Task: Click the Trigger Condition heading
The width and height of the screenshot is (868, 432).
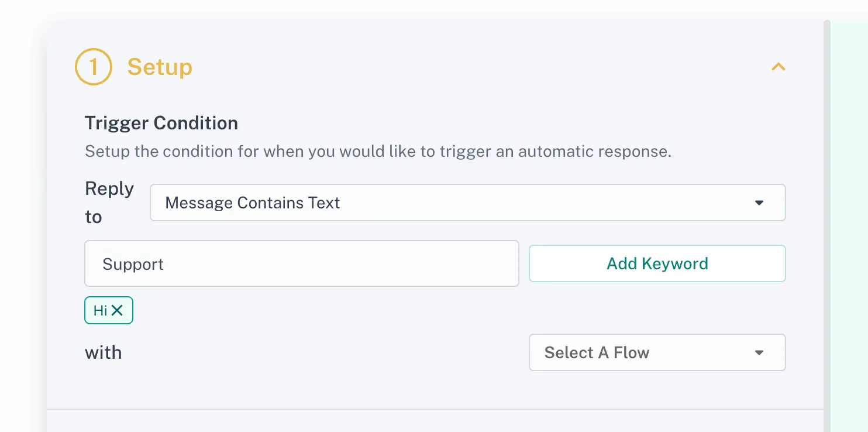Action: tap(161, 123)
